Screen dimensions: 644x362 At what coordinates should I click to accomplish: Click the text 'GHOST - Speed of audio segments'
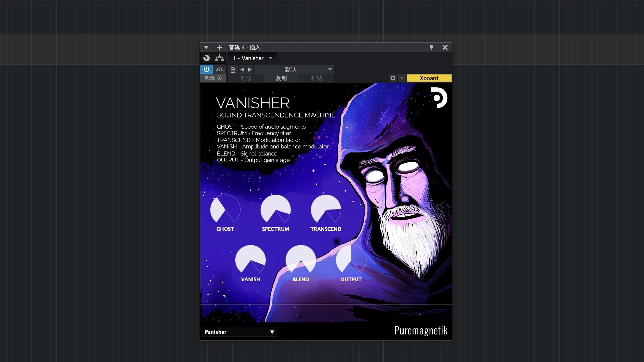click(x=261, y=127)
